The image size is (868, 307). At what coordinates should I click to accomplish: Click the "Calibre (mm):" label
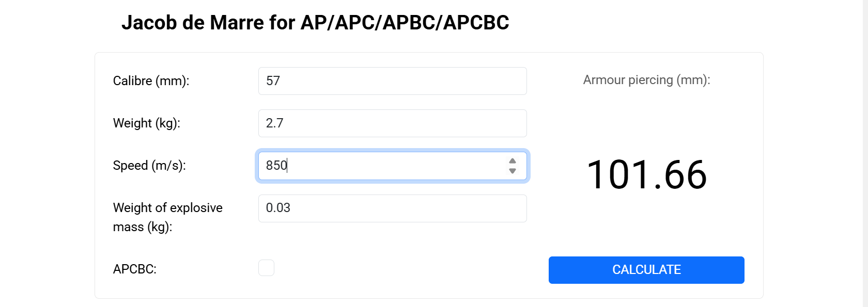[x=151, y=81]
